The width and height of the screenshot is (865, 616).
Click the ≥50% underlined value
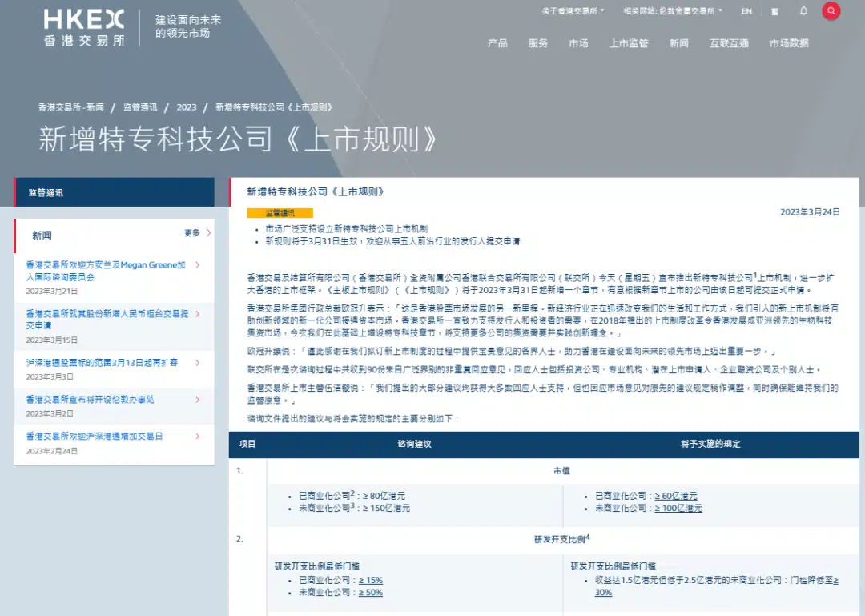coord(371,592)
